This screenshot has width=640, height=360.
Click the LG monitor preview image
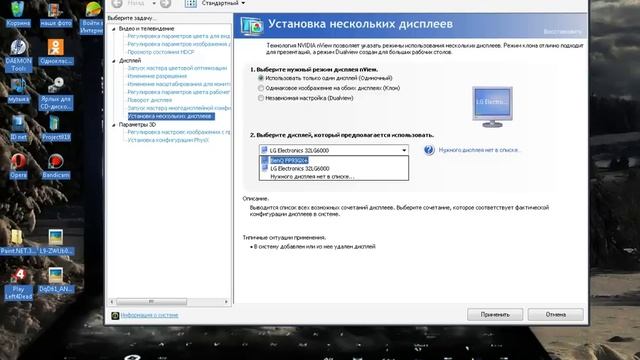[x=492, y=107]
